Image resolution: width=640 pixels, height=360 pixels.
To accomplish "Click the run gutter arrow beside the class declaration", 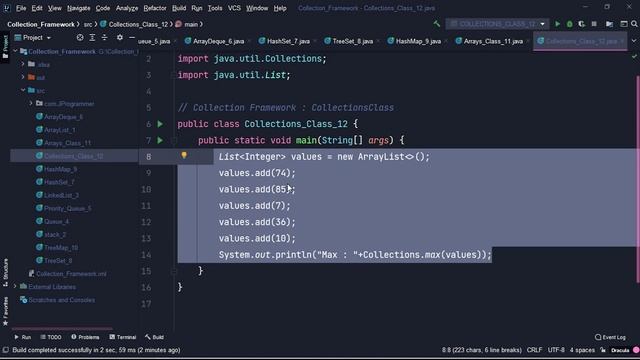I will (160, 124).
